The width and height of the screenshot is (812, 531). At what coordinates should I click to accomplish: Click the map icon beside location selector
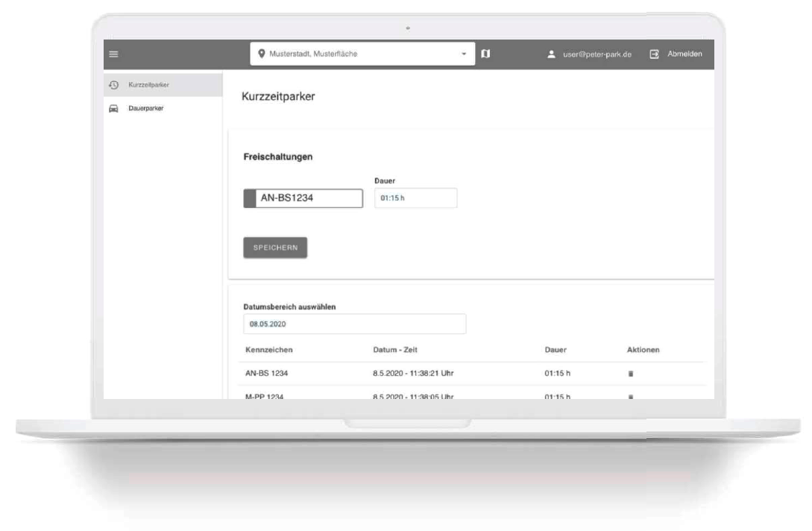click(485, 54)
